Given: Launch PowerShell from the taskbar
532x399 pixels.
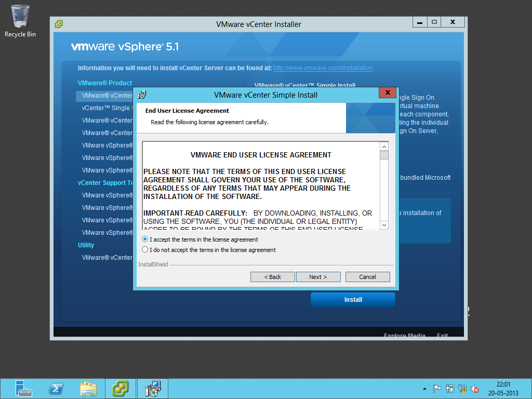Looking at the screenshot, I should click(x=56, y=389).
